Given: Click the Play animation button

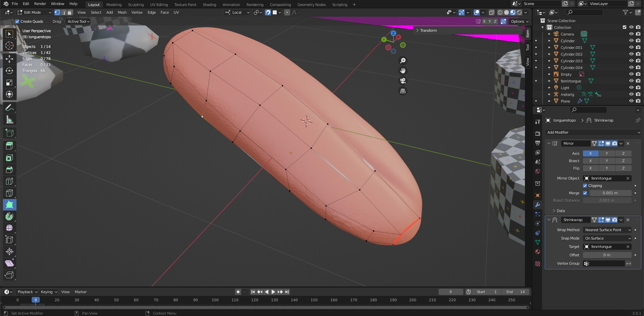Looking at the screenshot, I should pyautogui.click(x=273, y=292).
